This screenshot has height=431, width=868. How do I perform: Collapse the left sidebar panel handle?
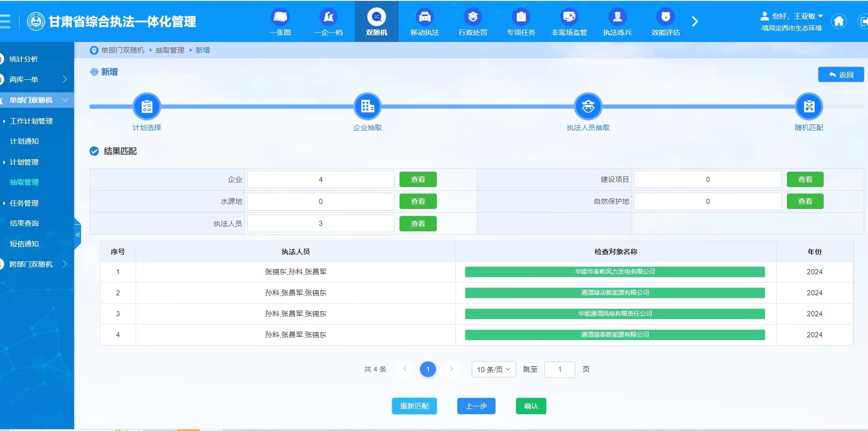(78, 235)
